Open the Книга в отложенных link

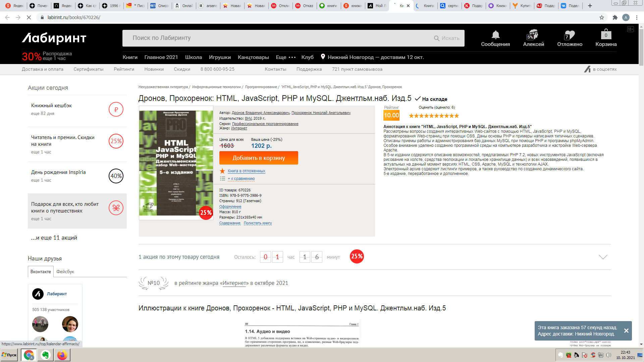(x=247, y=171)
